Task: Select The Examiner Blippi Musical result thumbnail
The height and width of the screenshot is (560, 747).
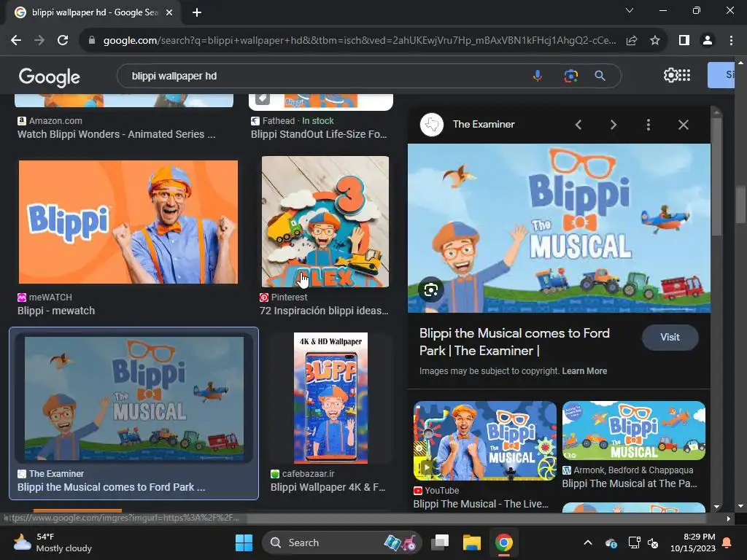Action: 134,399
